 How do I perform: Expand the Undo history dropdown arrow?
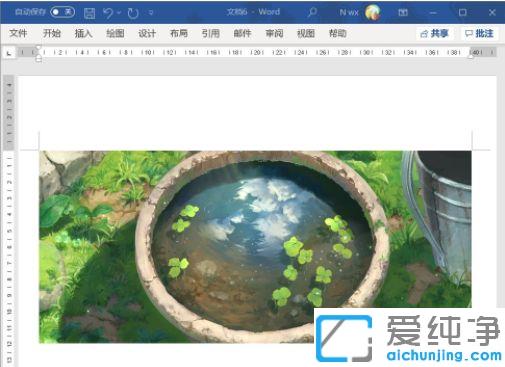[119, 13]
